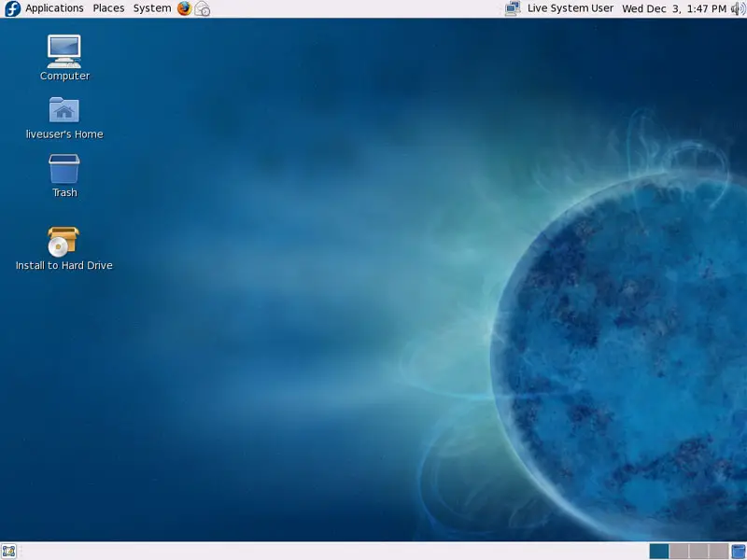Switch to the second workspace
Screen dimensions: 747x560
click(x=679, y=552)
